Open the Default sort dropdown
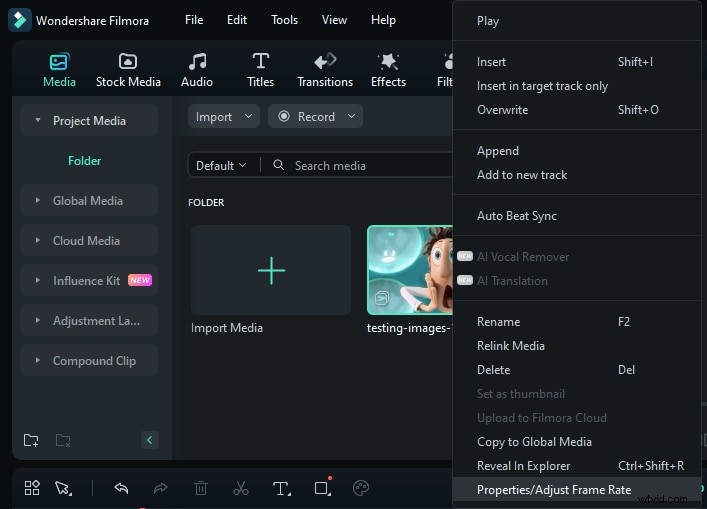The height and width of the screenshot is (509, 707). (x=221, y=165)
